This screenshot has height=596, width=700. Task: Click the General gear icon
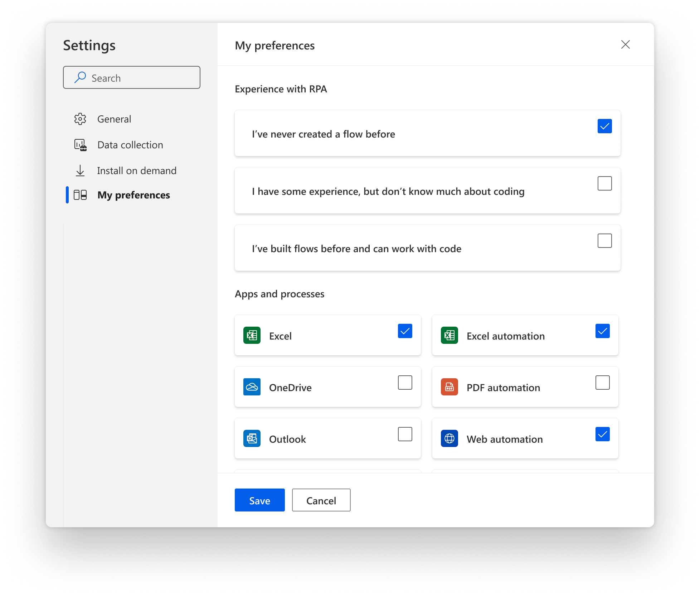[80, 119]
